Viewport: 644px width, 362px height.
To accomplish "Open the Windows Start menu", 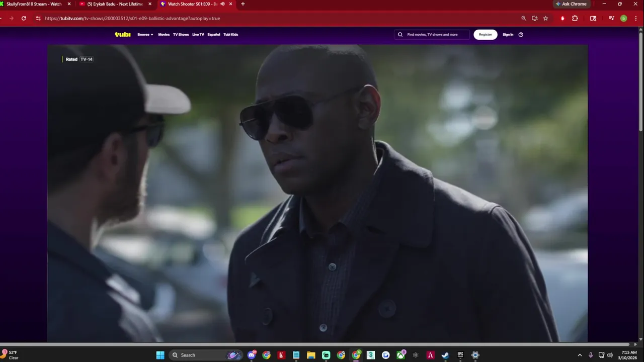I will [160, 355].
